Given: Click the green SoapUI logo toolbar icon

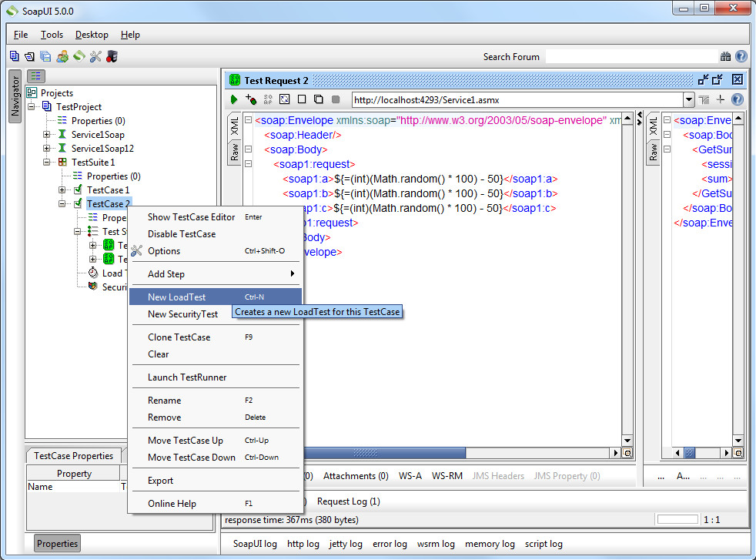Looking at the screenshot, I should tap(79, 56).
